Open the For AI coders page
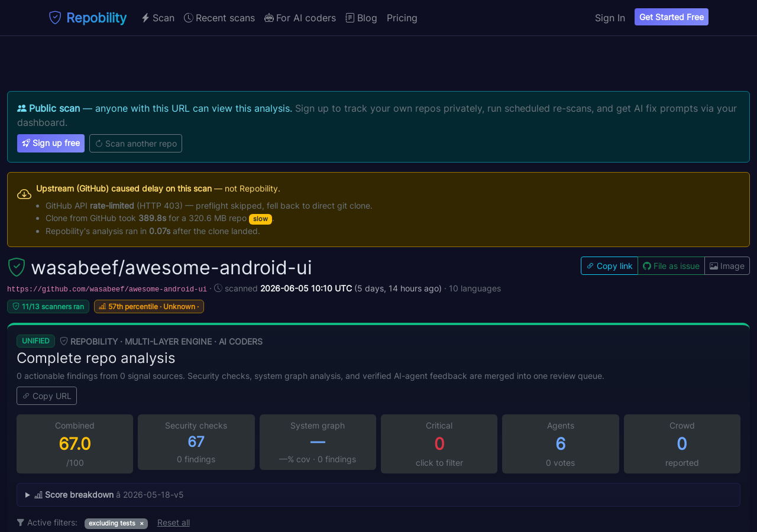This screenshot has width=757, height=532. pos(300,18)
